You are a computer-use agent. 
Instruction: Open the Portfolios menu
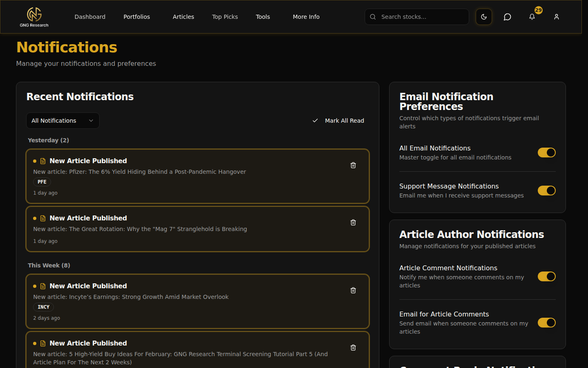click(137, 17)
